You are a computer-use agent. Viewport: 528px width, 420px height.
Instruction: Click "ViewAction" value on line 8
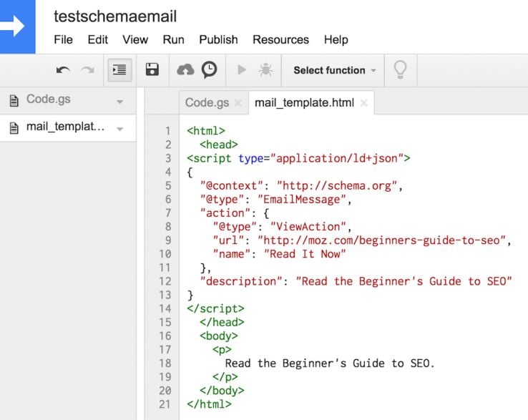click(x=308, y=227)
